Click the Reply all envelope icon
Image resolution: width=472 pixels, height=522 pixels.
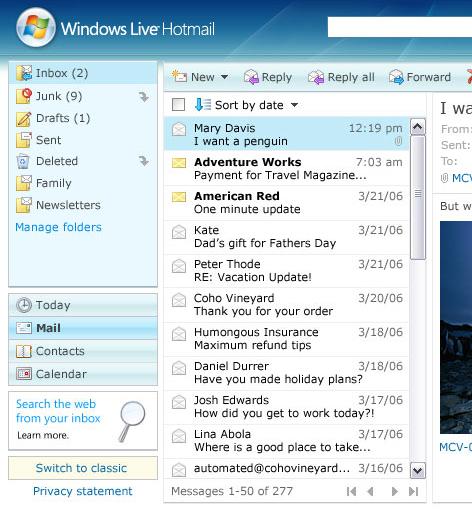pyautogui.click(x=316, y=77)
